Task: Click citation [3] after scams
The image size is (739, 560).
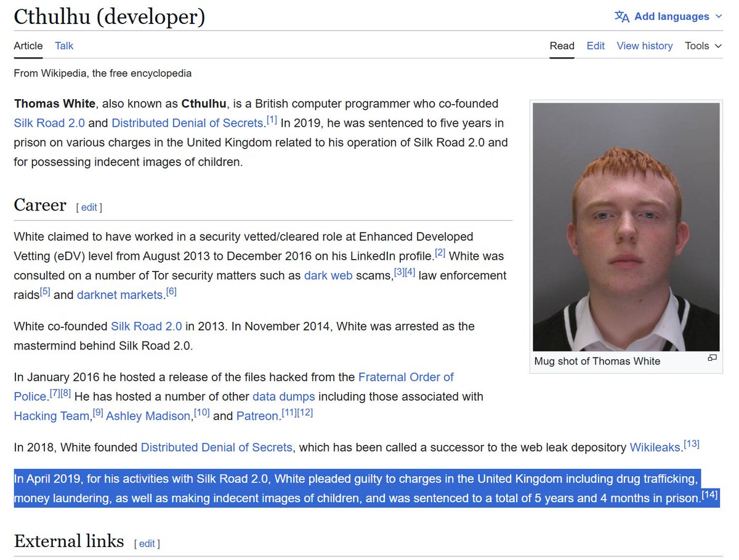Action: [x=399, y=272]
